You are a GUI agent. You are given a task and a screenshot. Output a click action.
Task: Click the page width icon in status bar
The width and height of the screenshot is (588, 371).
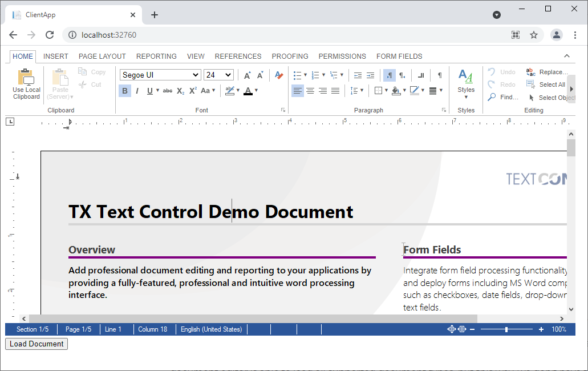(463, 329)
